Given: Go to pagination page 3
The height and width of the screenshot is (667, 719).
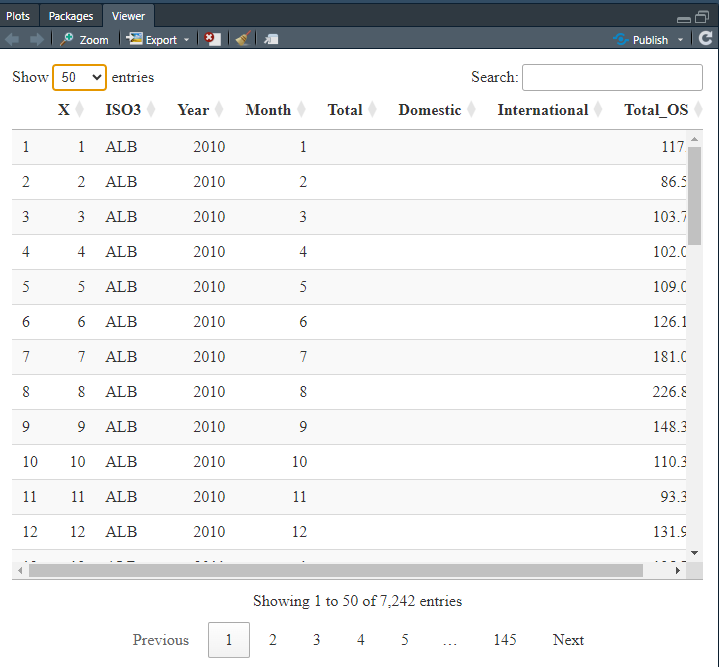Looking at the screenshot, I should tap(316, 640).
